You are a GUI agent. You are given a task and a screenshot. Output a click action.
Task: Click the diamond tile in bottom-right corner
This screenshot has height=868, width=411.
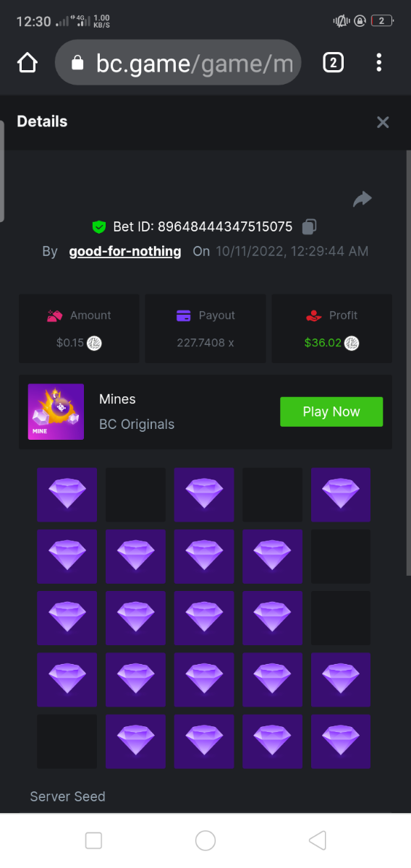tap(341, 741)
